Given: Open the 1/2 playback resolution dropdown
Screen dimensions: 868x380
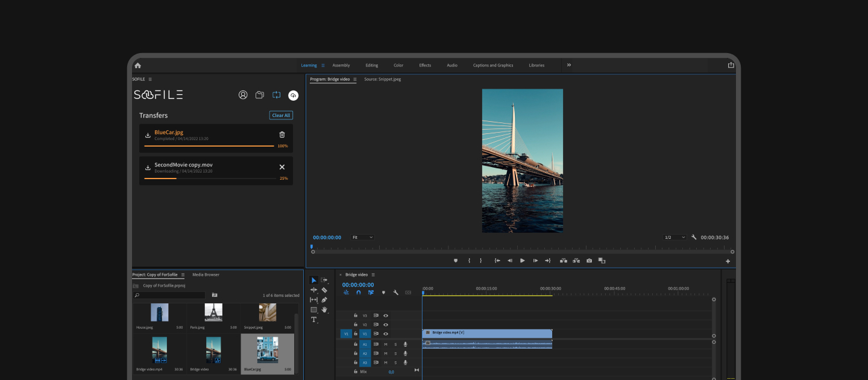Looking at the screenshot, I should [x=675, y=238].
